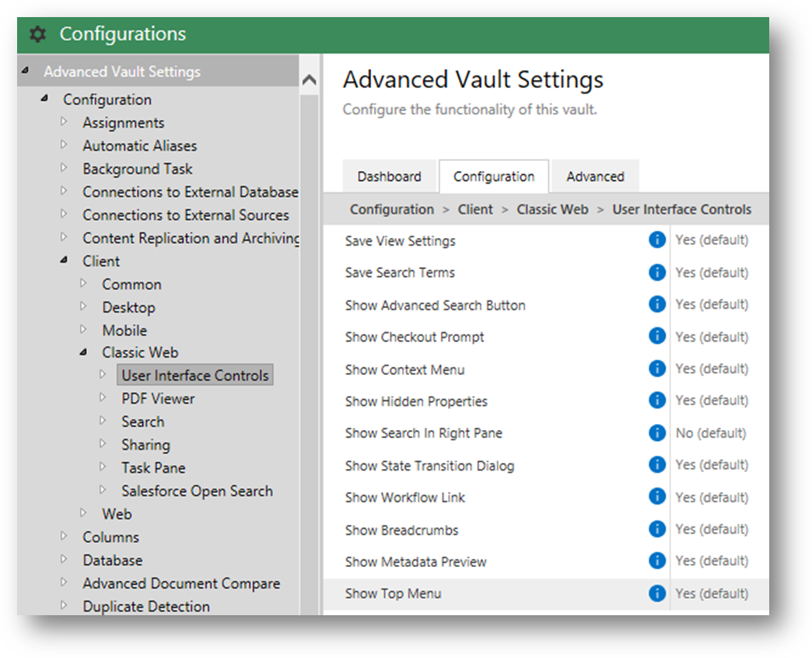Expand the Assignments tree node
This screenshot has height=658, width=812.
pyautogui.click(x=65, y=121)
